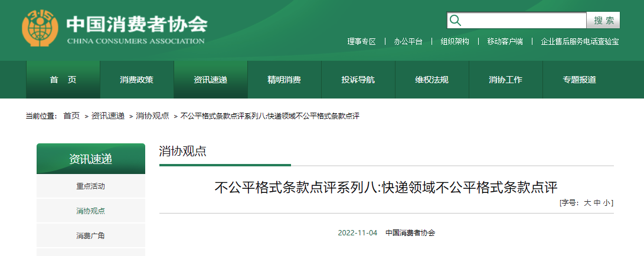Open the 资讯速递 navigation tab
644x256 pixels.
click(x=211, y=80)
